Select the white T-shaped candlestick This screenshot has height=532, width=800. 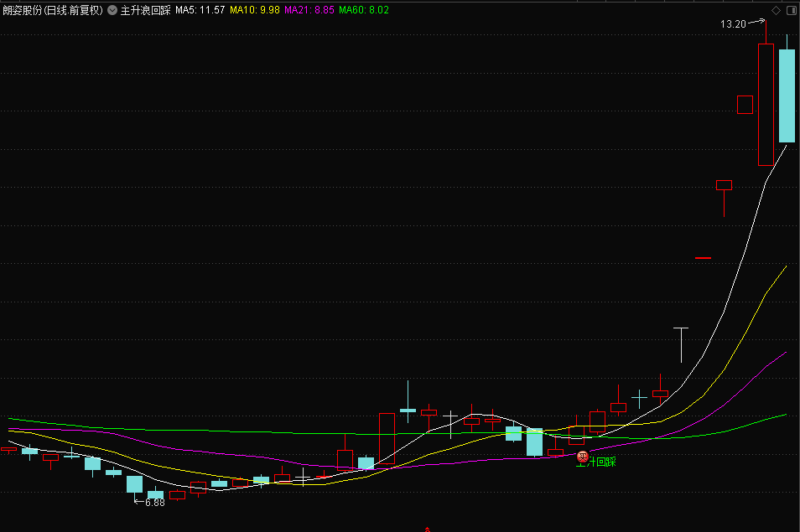[681, 345]
